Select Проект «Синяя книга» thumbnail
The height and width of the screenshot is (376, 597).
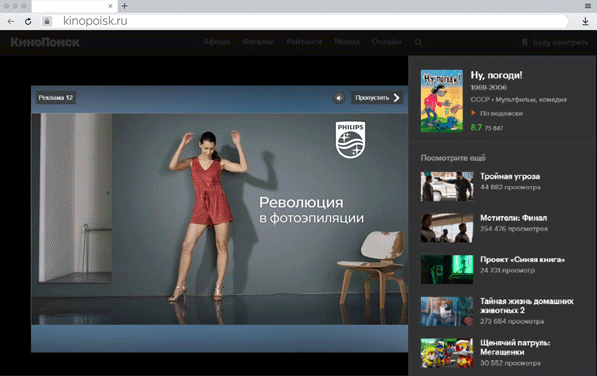click(447, 269)
